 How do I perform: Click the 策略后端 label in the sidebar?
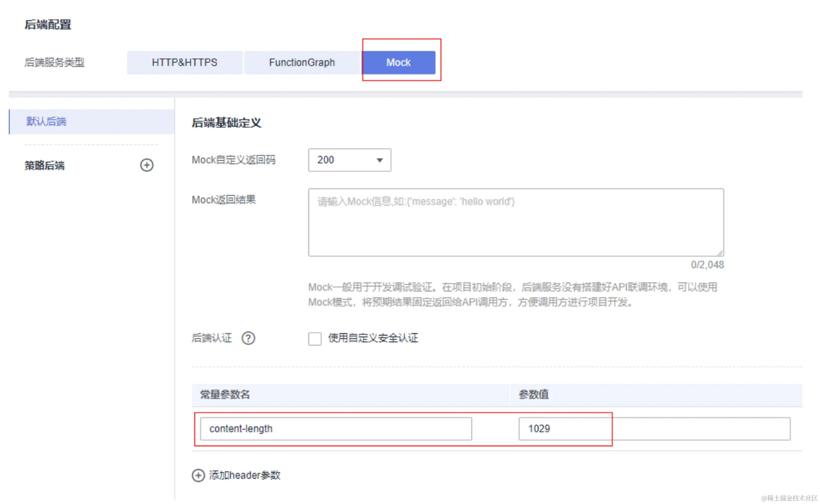[x=44, y=165]
